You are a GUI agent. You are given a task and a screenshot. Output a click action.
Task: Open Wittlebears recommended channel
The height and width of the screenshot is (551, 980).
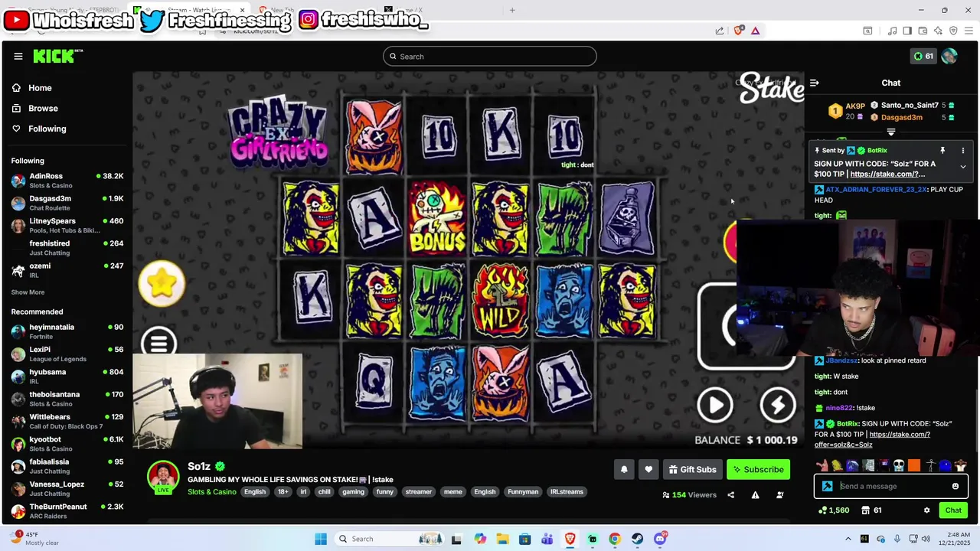[67, 421]
